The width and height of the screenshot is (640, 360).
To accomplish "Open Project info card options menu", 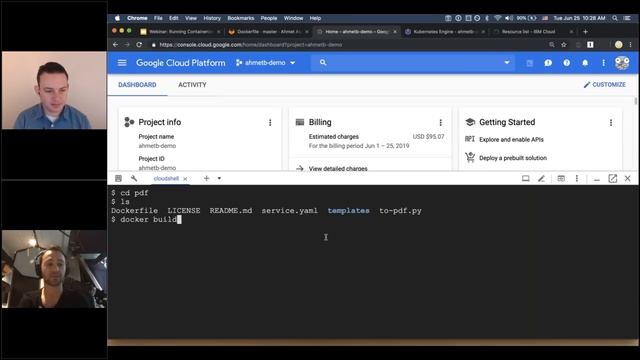I will (270, 122).
